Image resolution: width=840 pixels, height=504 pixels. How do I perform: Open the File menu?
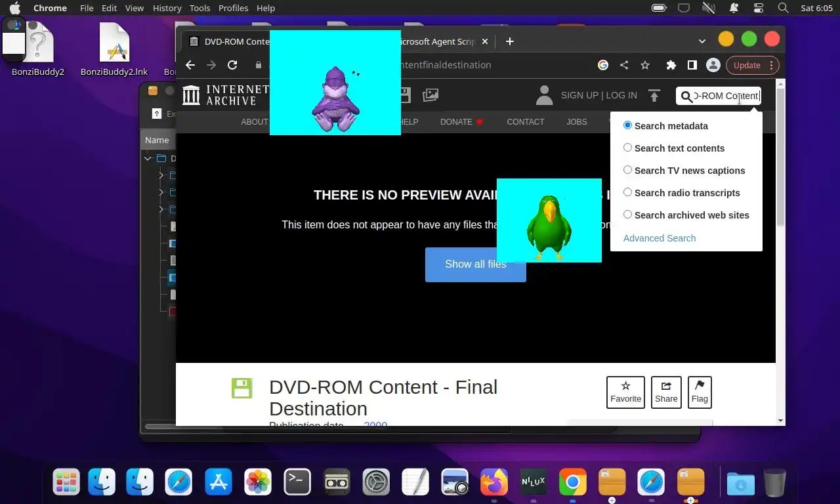pyautogui.click(x=87, y=8)
